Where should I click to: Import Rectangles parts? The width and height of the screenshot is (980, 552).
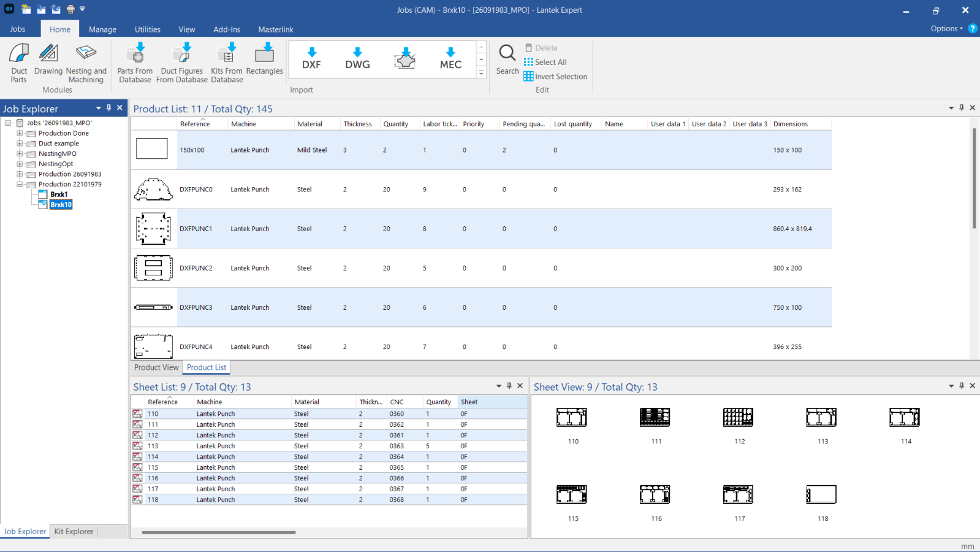click(x=264, y=61)
